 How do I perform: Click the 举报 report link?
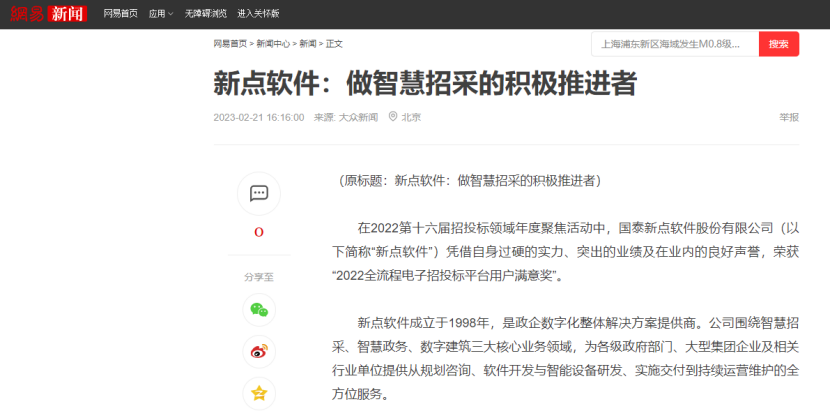tap(789, 118)
